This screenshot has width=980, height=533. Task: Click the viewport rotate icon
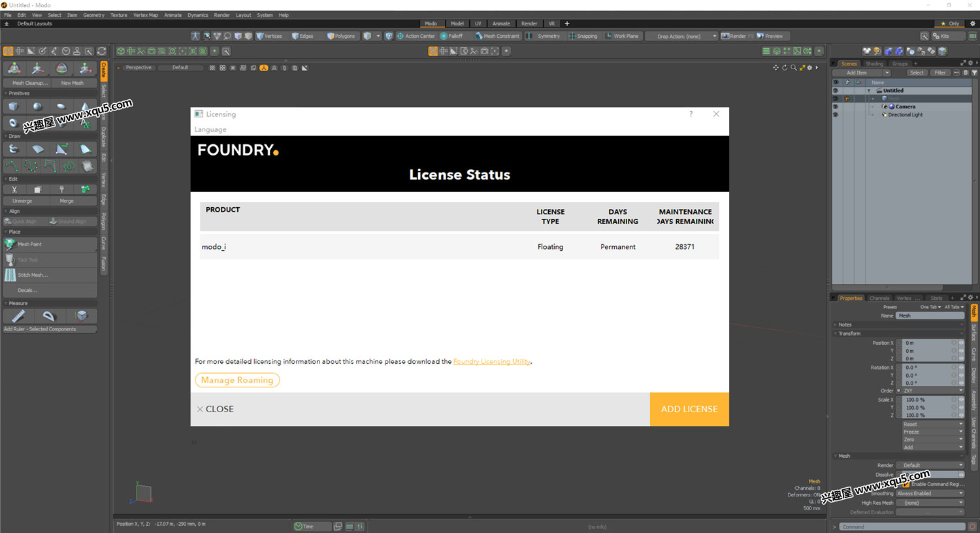pos(785,68)
